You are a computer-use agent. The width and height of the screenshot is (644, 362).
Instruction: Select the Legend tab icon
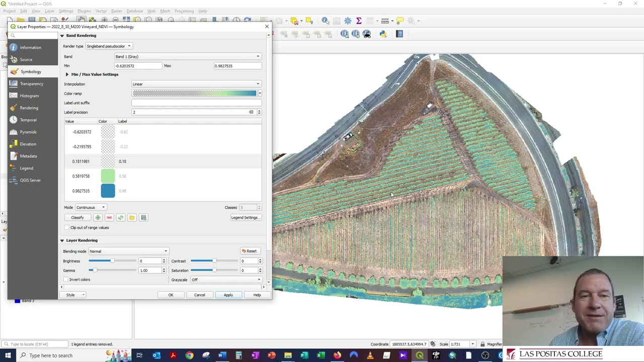[x=14, y=168]
